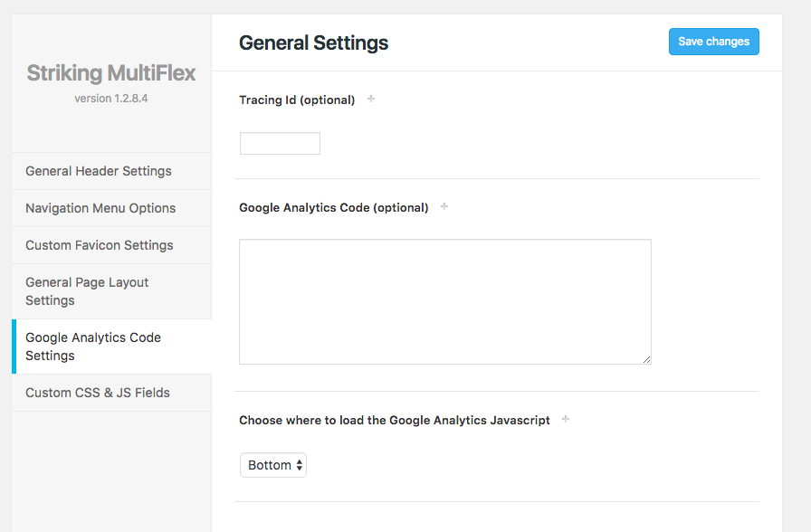Screen dimensions: 811x532
Task: Click the Tracing Id (optional) label
Action: [297, 100]
